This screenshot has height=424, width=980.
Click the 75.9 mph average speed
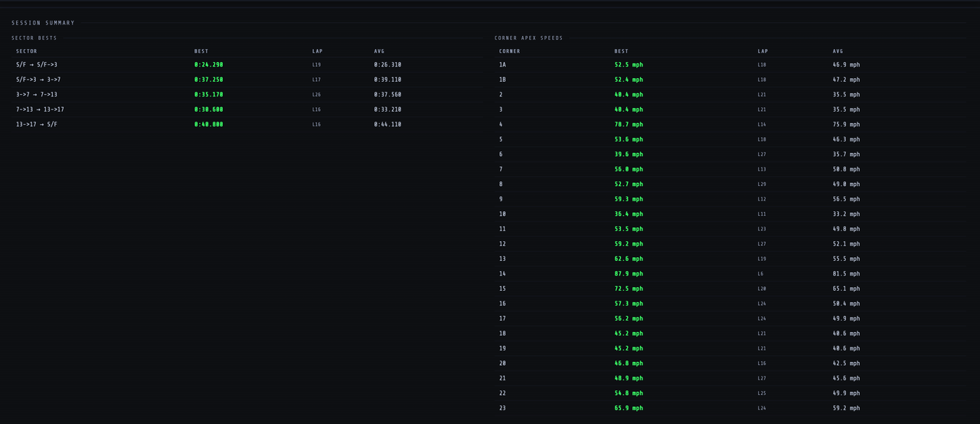pos(846,125)
